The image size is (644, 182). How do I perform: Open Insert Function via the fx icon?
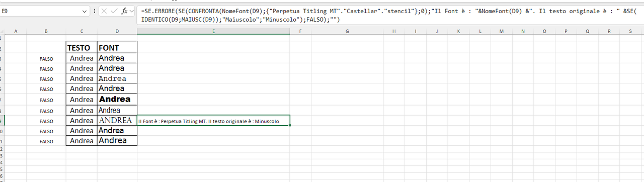tap(124, 11)
